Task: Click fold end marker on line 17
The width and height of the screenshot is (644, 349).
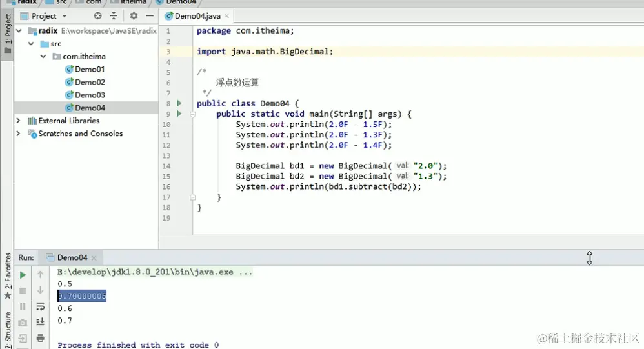Action: tap(193, 197)
